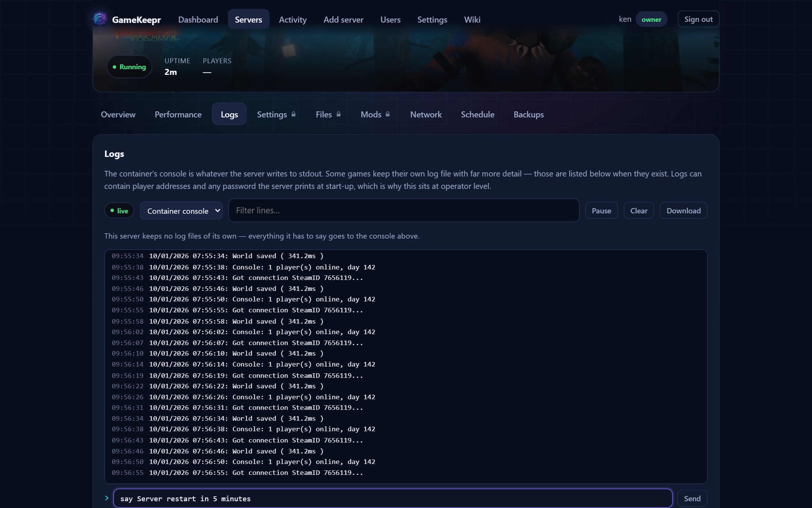Open the Network tab
This screenshot has height=508, width=812.
click(426, 114)
